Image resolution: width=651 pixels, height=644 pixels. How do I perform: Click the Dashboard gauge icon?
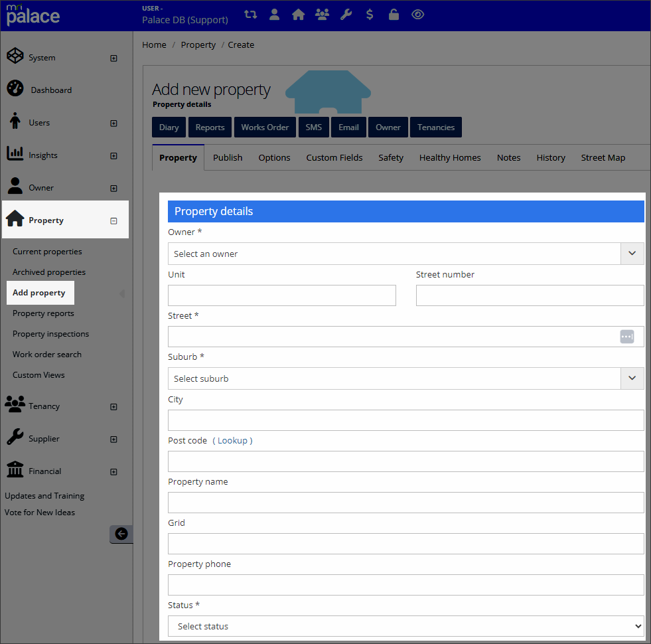click(15, 88)
